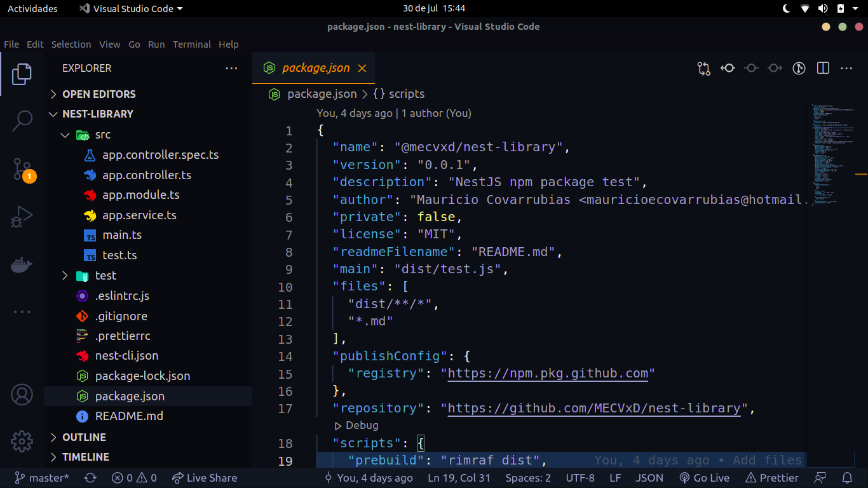
Task: Click Go Live in status bar
Action: coord(704,478)
